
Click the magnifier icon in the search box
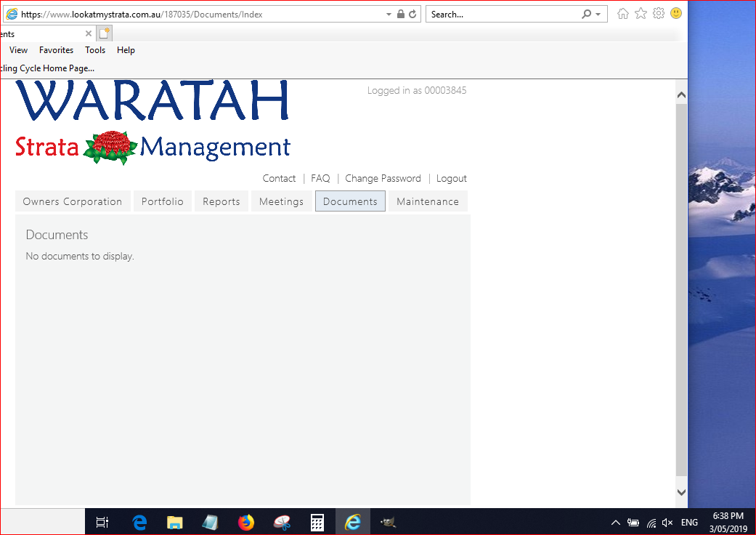(x=586, y=14)
